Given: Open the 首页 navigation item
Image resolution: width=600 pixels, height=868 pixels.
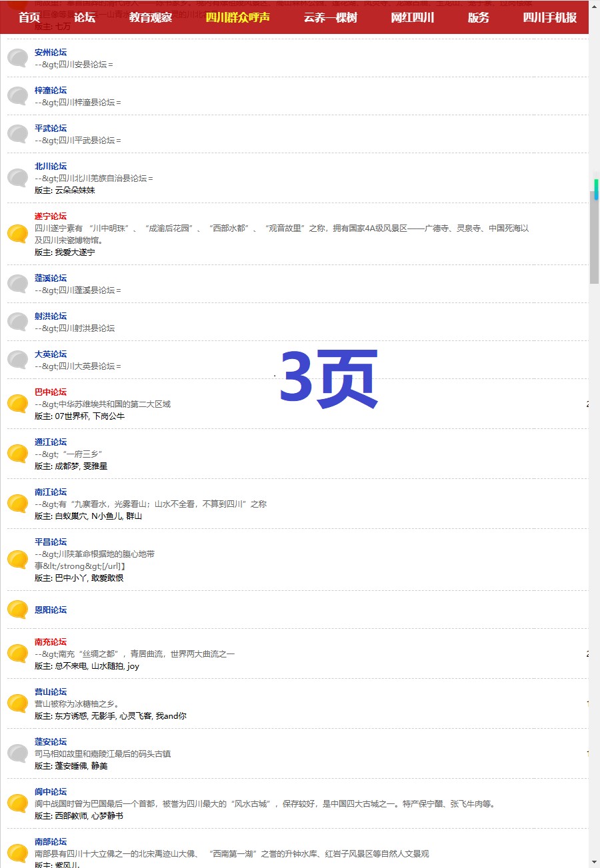Looking at the screenshot, I should tap(29, 17).
